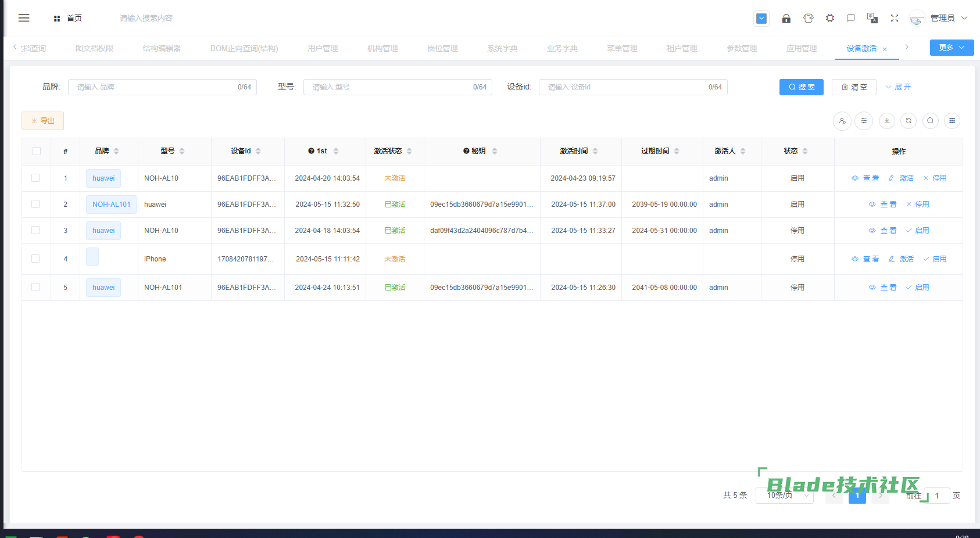Click help icon beside 秘钥 header
Screen dimensions: 980x538
tap(466, 151)
